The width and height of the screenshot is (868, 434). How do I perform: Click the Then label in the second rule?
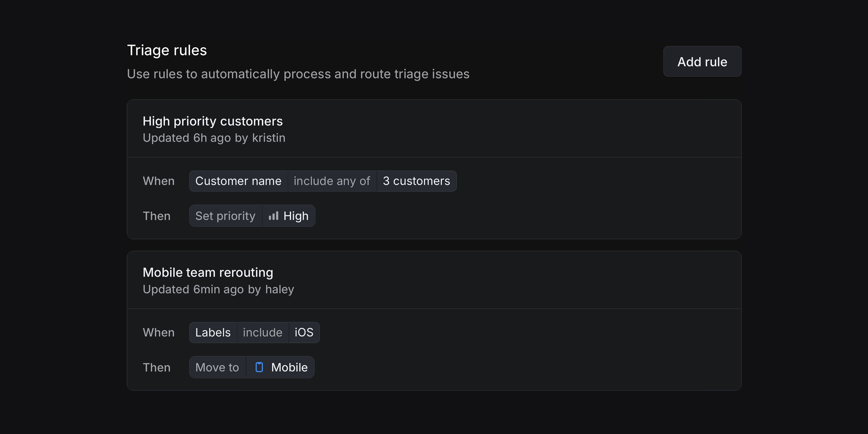coord(157,367)
